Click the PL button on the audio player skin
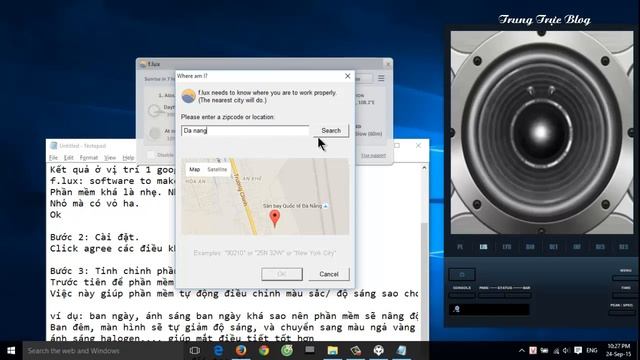 tap(460, 247)
